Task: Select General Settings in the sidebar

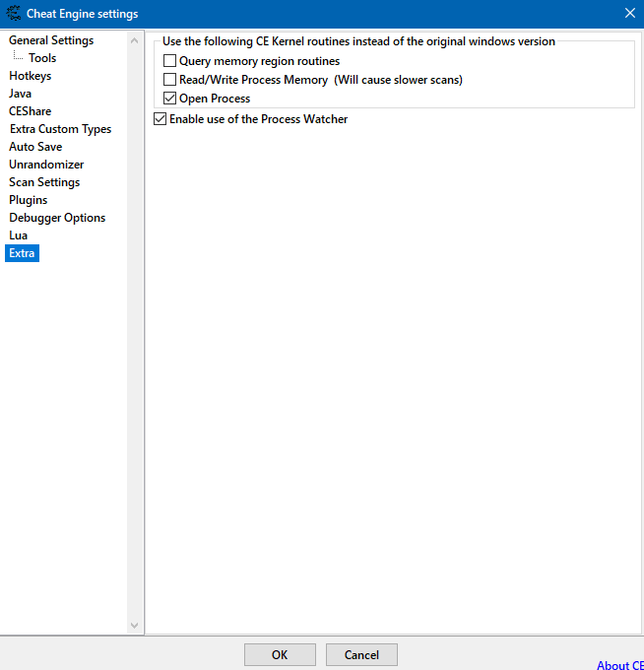Action: pyautogui.click(x=51, y=40)
